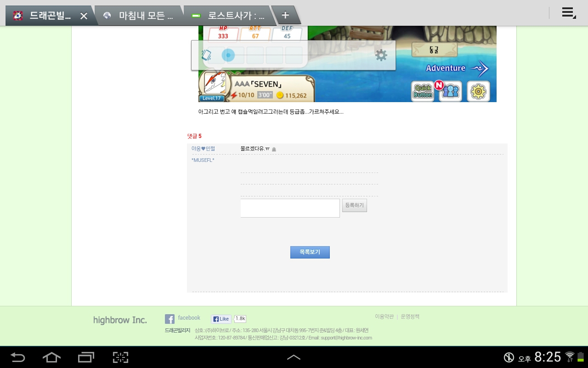
Task: Click the volume slider handle
Action: click(228, 55)
